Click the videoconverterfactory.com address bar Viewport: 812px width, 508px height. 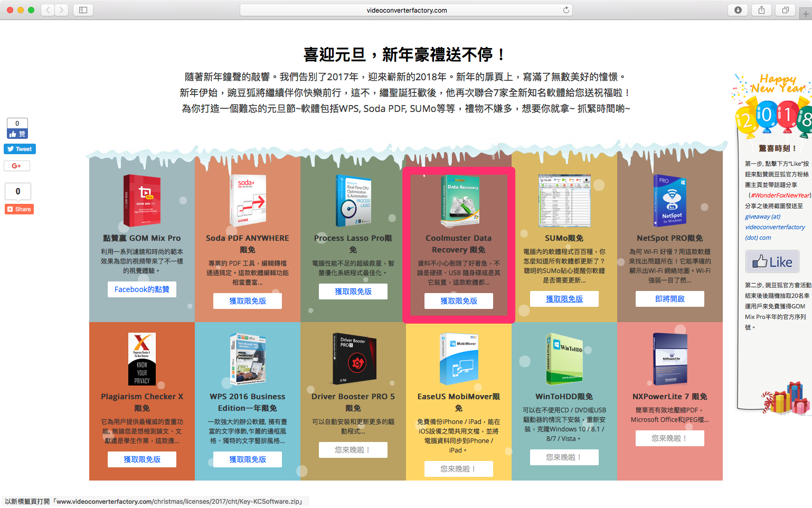pos(406,10)
